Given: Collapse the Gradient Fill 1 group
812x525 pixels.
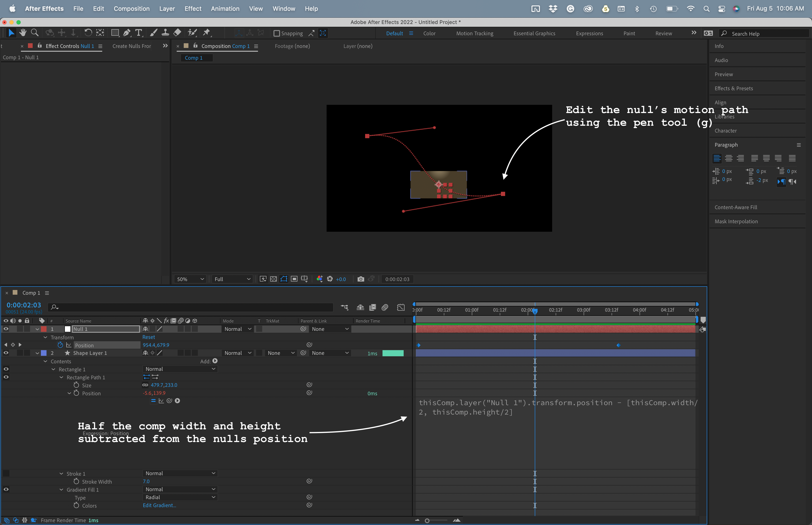Looking at the screenshot, I should pyautogui.click(x=61, y=490).
